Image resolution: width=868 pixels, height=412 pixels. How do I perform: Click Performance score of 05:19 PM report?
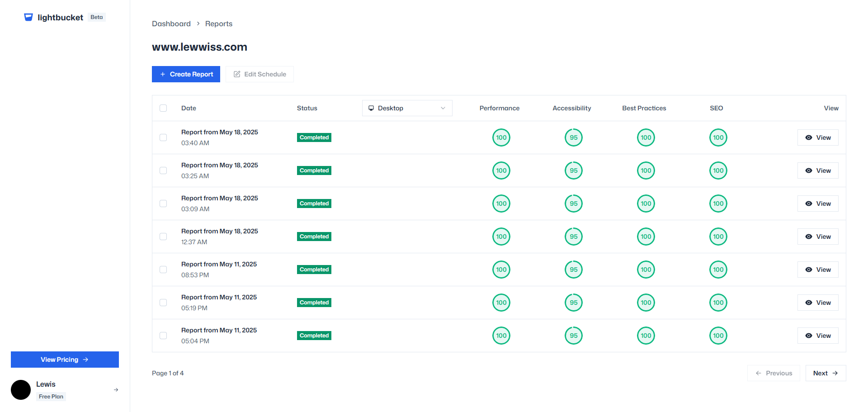501,303
